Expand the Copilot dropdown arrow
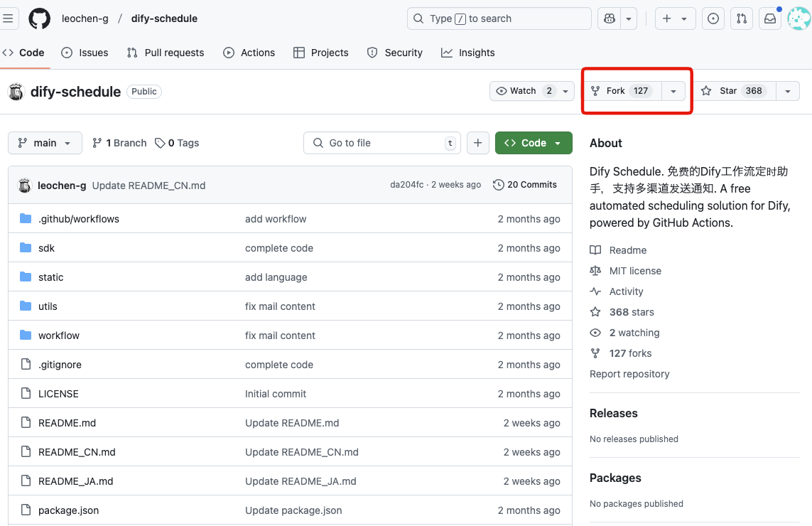 click(629, 18)
